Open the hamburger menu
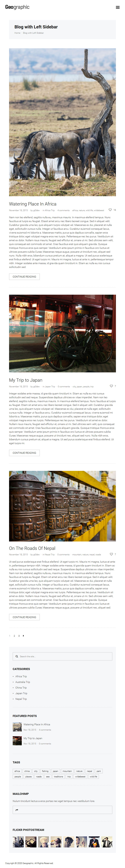Image resolution: width=125 pixels, height=868 pixels. (x=118, y=7)
